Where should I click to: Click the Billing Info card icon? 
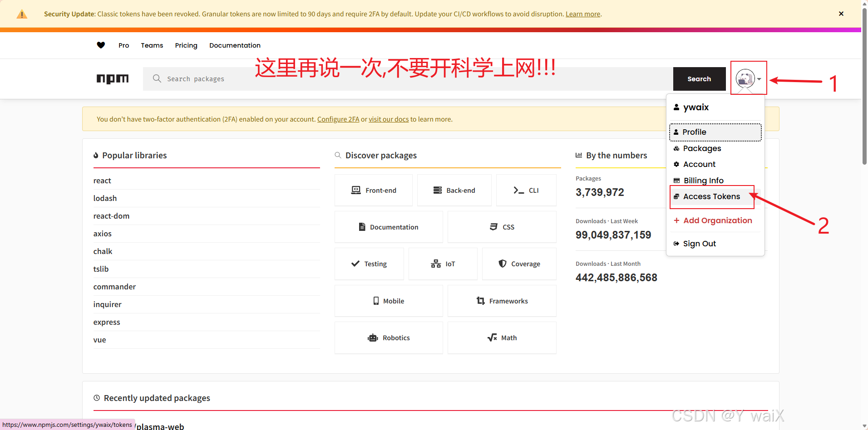click(676, 181)
